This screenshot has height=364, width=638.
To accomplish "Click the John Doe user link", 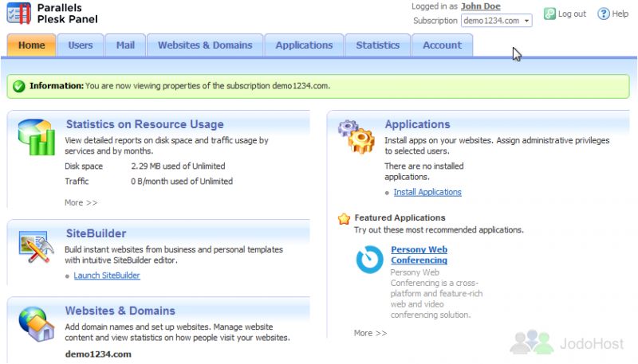I will coord(481,6).
